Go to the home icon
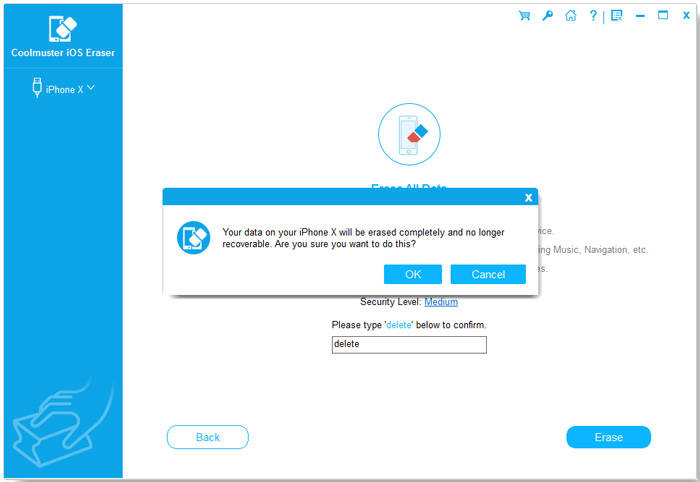Viewport: 700px width, 482px height. point(571,16)
